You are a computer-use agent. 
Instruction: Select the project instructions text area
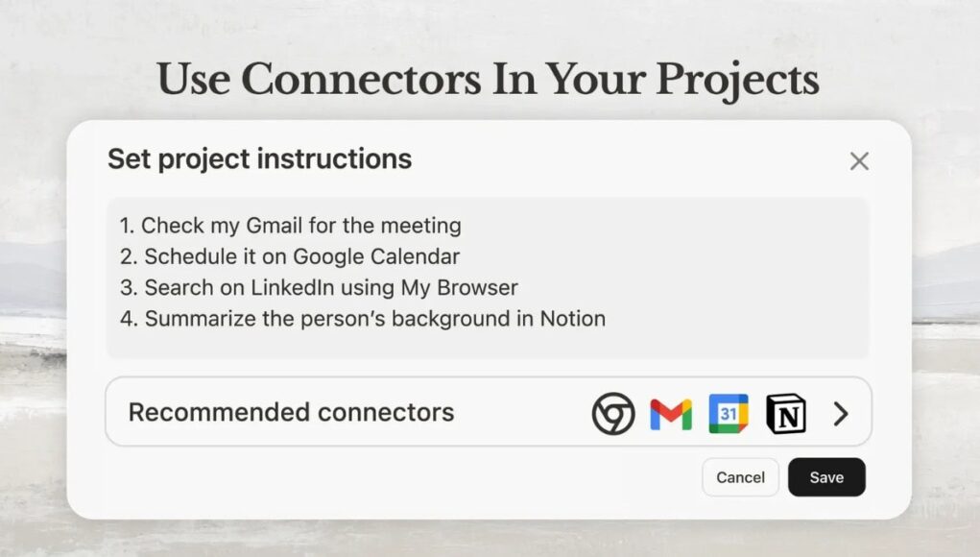tap(490, 272)
